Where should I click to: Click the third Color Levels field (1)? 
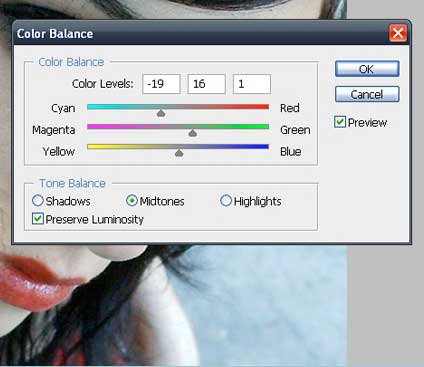point(252,84)
